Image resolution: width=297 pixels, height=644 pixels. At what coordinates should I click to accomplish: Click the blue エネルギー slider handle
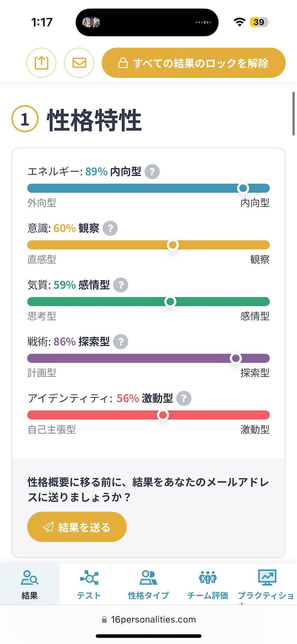tap(243, 188)
